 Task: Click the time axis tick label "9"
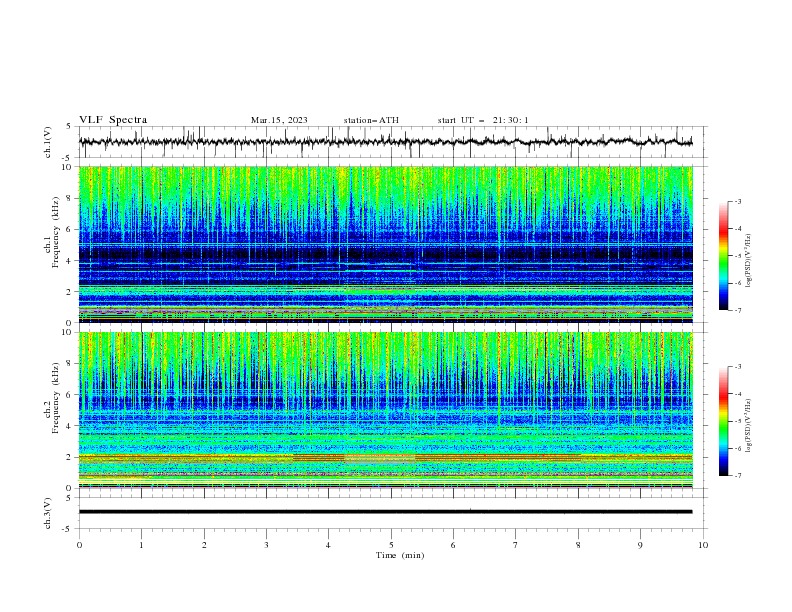tap(640, 545)
